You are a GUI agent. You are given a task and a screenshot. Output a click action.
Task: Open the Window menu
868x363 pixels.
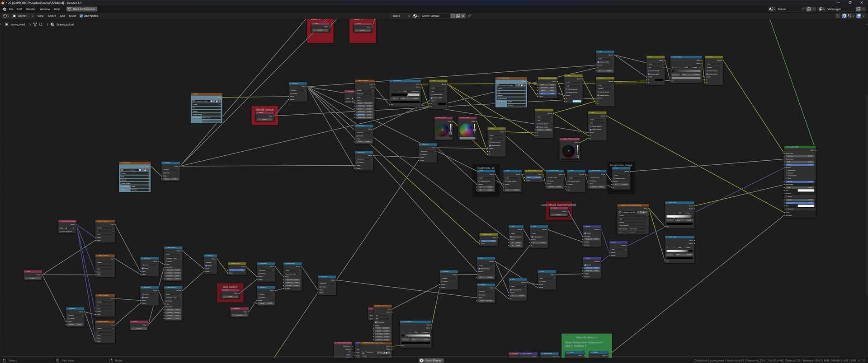(x=45, y=9)
